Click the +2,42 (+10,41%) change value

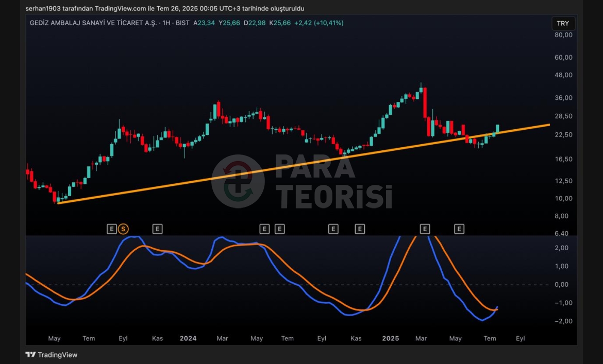point(319,23)
